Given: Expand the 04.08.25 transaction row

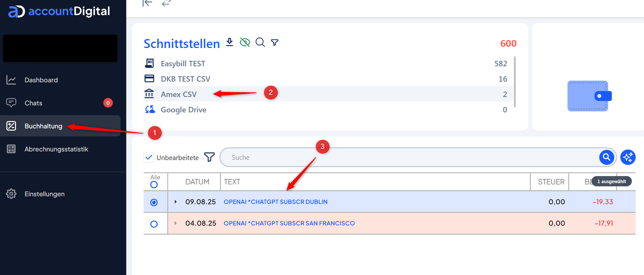Looking at the screenshot, I should [x=176, y=223].
